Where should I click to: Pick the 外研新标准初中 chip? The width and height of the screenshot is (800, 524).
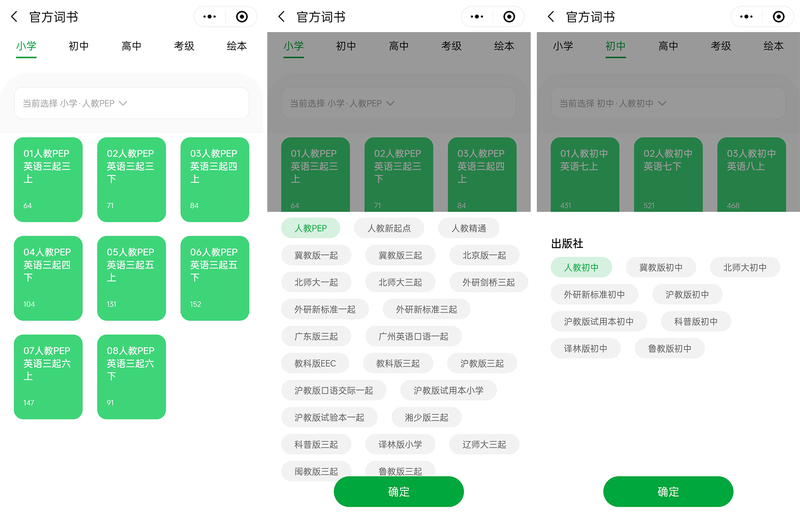(594, 294)
